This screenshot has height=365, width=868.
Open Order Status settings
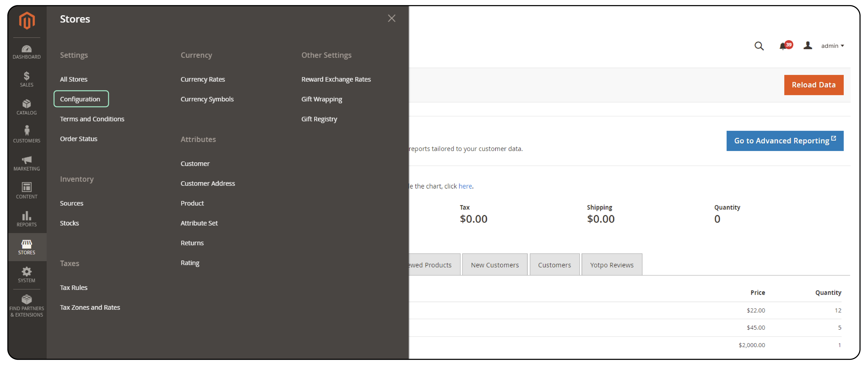tap(78, 139)
